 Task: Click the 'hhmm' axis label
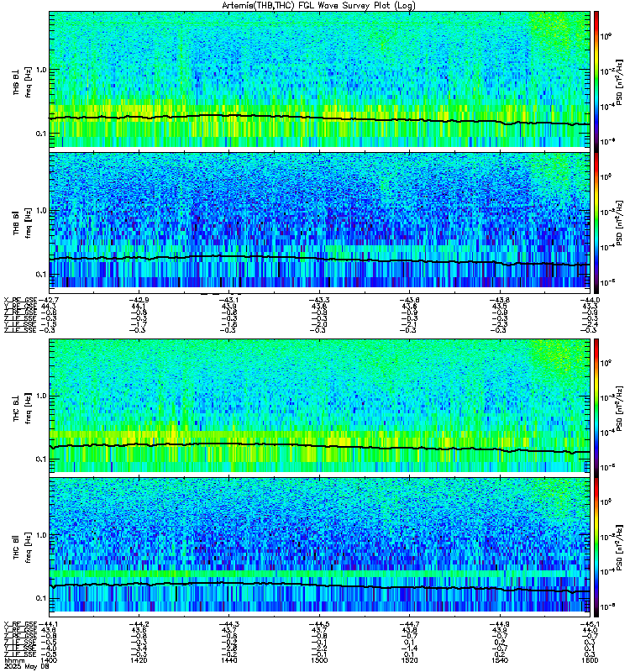(x=13, y=661)
